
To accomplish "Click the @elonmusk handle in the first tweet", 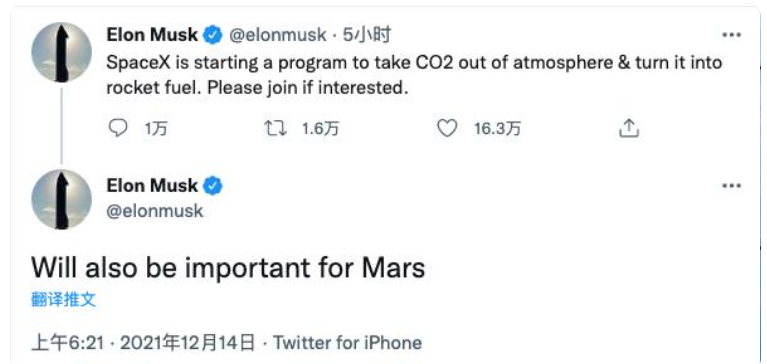I will [x=277, y=35].
